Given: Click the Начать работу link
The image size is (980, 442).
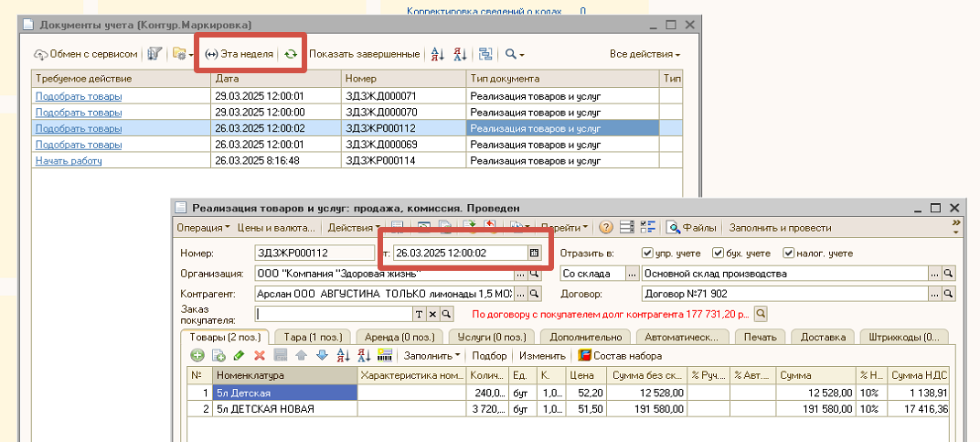Looking at the screenshot, I should click(69, 161).
